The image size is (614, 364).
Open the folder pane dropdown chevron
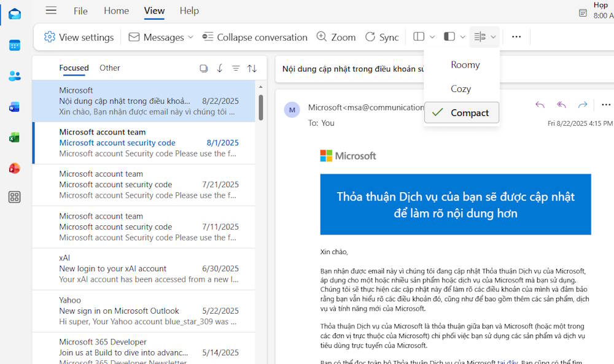pyautogui.click(x=432, y=37)
